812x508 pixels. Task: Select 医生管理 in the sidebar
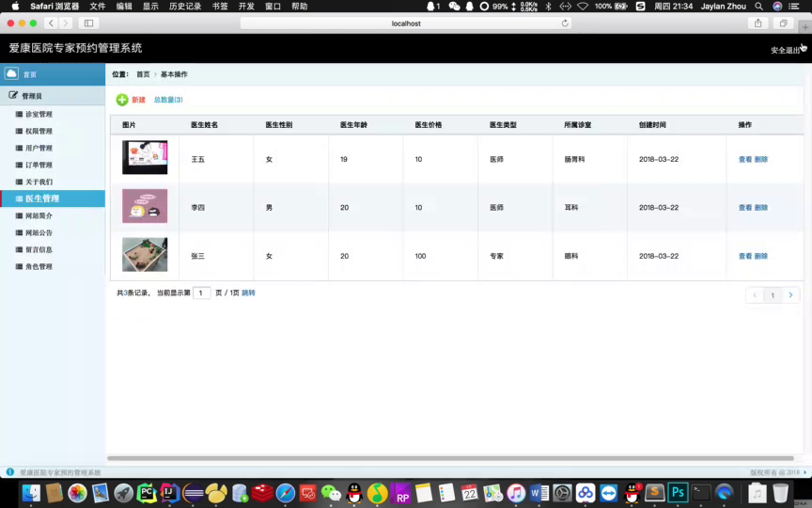53,198
